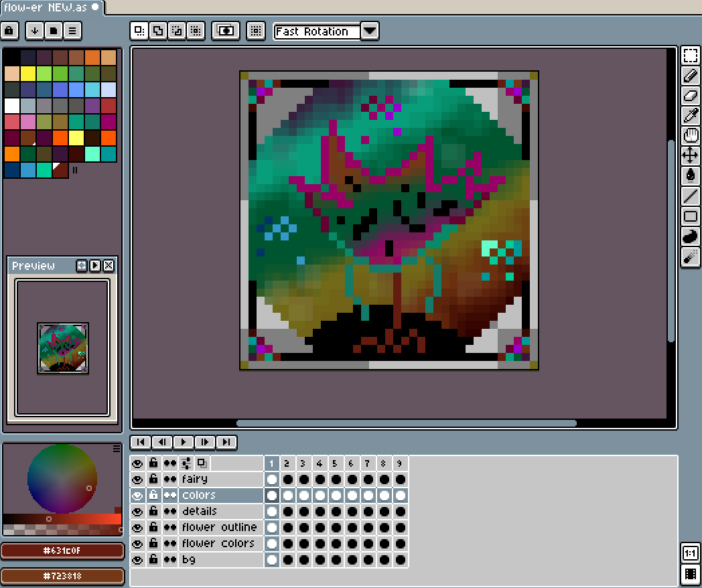Click the Preview window thumbnail image
The width and height of the screenshot is (702, 588).
(63, 348)
